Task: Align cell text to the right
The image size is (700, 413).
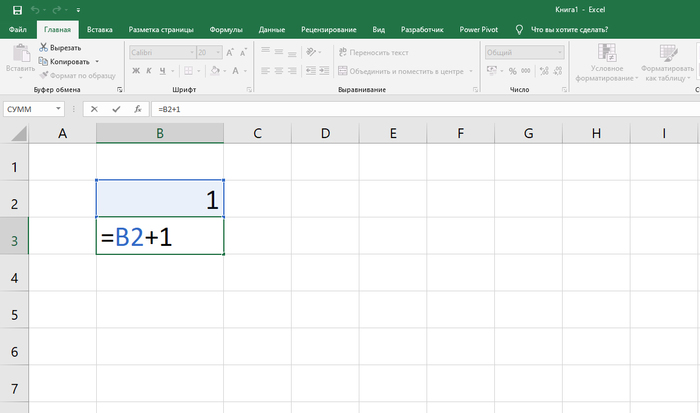Action: pos(292,71)
